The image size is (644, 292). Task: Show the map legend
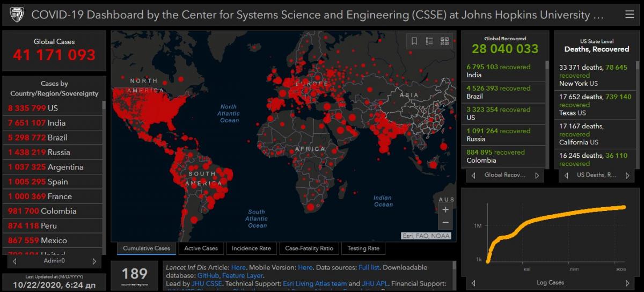pyautogui.click(x=429, y=41)
